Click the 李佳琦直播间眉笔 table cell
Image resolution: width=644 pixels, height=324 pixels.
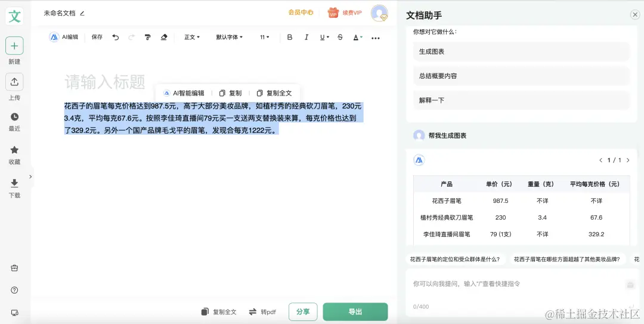[x=447, y=234]
